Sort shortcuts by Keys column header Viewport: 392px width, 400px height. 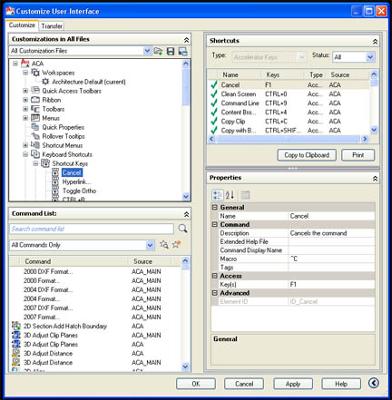(x=283, y=75)
